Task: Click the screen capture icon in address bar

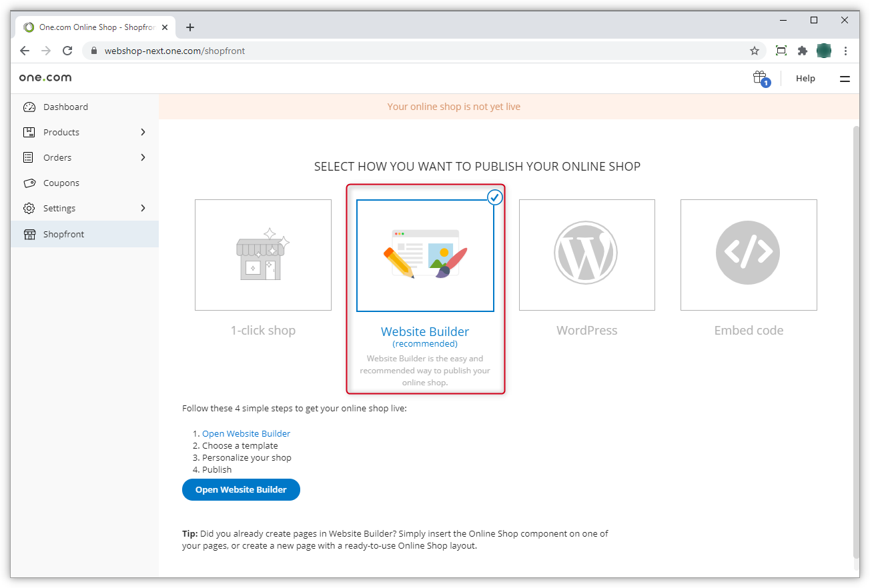Action: click(781, 51)
